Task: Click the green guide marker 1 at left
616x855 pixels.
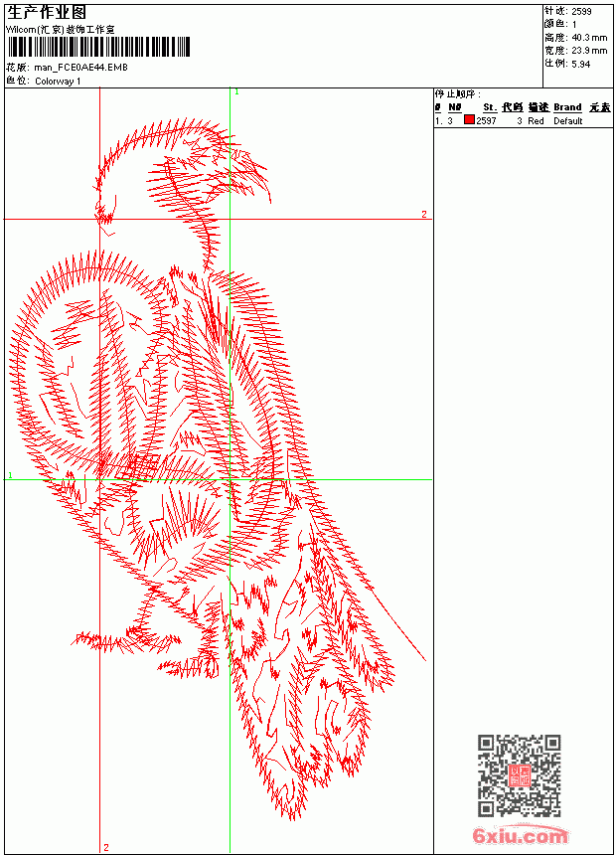Action: [x=10, y=475]
